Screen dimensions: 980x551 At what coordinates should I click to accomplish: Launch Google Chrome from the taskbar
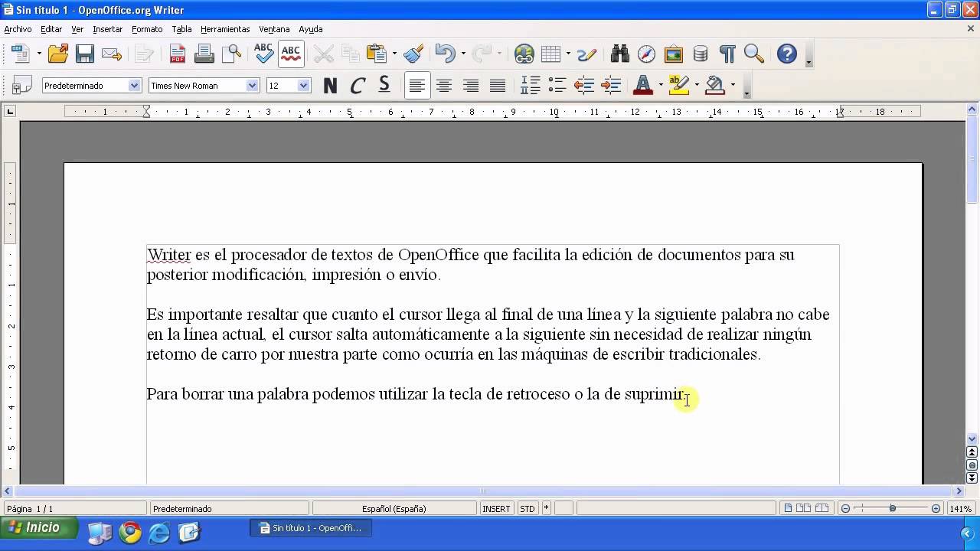pos(130,532)
